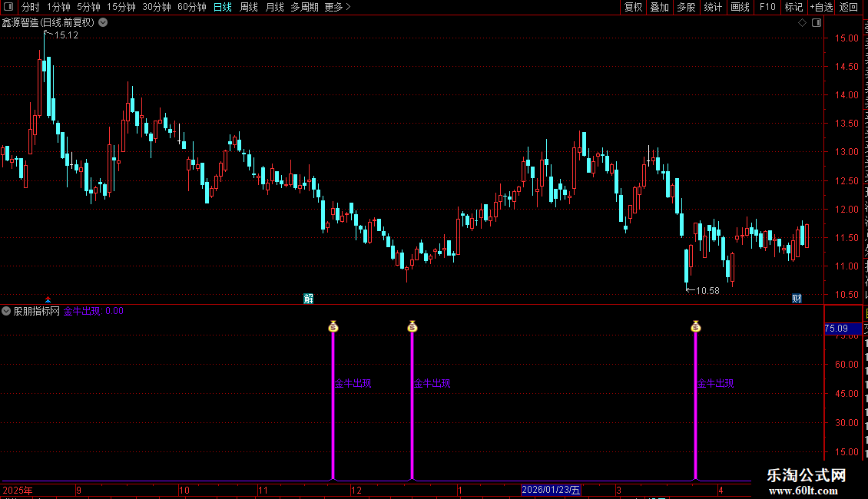Click the 2026/01/23/五 date marker
The width and height of the screenshot is (868, 499).
[x=551, y=490]
